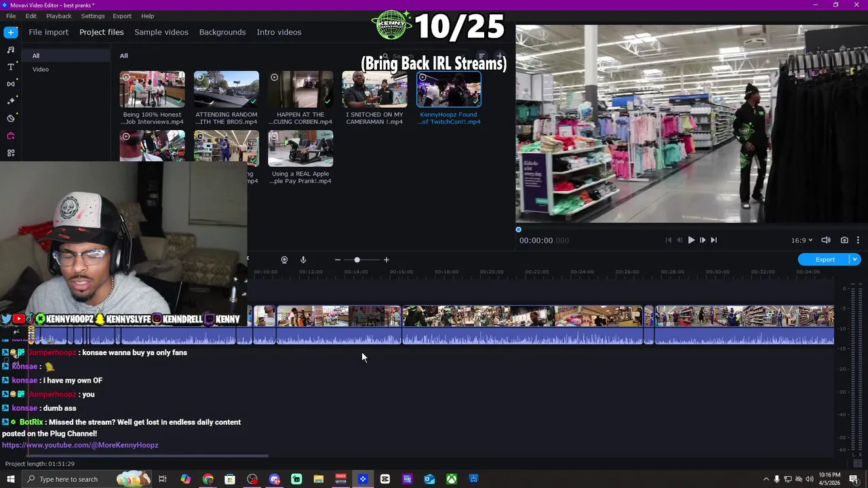Open the Stickers/overlay panel with clock icon
The height and width of the screenshot is (488, 868).
coord(11,119)
